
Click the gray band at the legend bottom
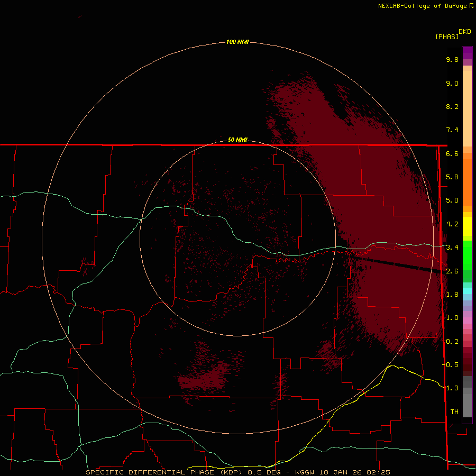click(x=467, y=406)
